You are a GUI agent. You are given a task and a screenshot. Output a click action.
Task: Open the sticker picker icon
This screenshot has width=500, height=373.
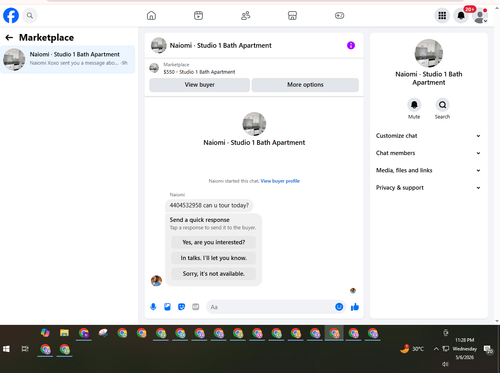181,307
